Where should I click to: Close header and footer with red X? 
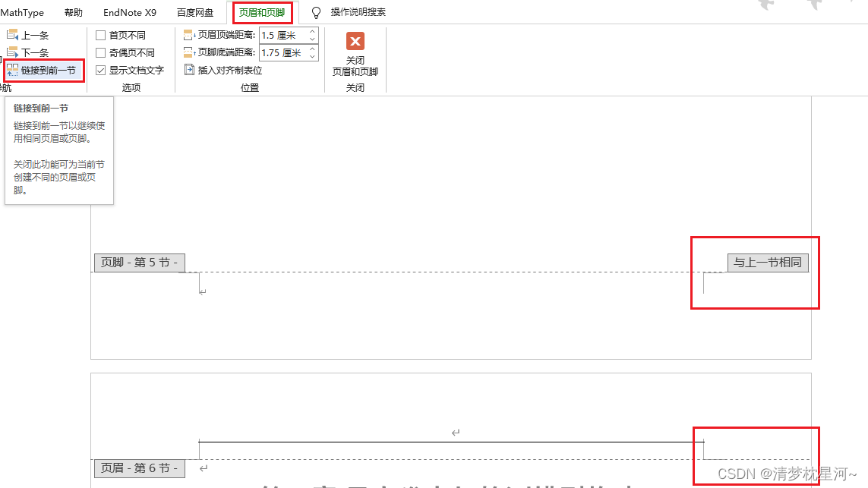pyautogui.click(x=355, y=41)
